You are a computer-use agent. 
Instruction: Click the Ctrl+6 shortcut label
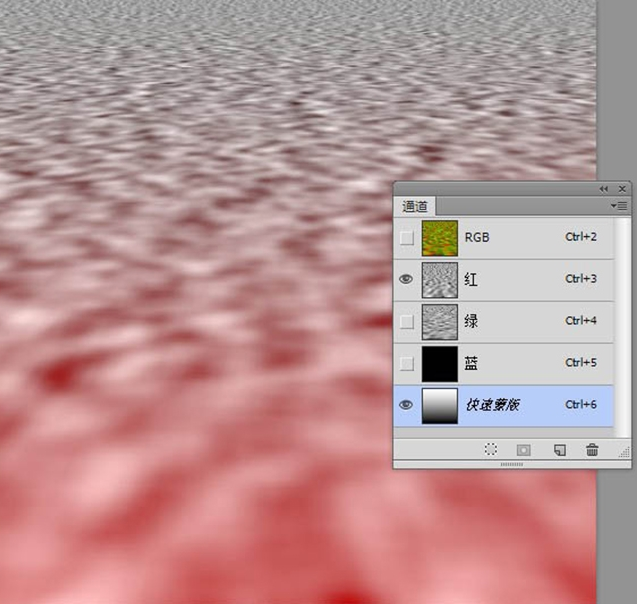click(581, 405)
